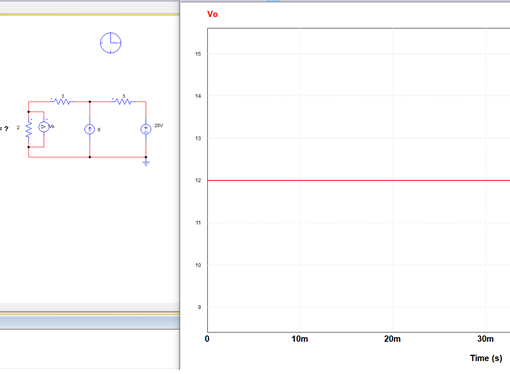
Task: Select the 5 ohm resistor
Action: (124, 101)
